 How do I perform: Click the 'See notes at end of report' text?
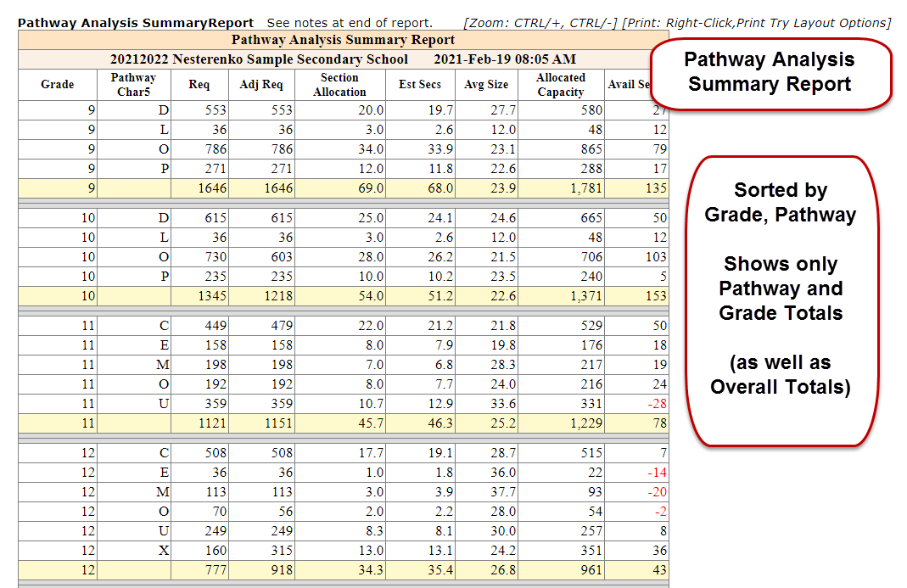349,23
